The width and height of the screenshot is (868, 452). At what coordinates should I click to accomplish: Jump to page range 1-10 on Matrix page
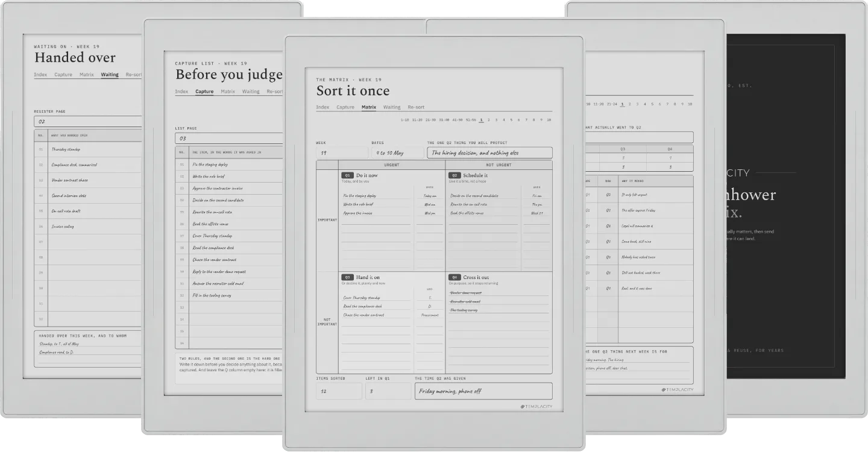404,120
